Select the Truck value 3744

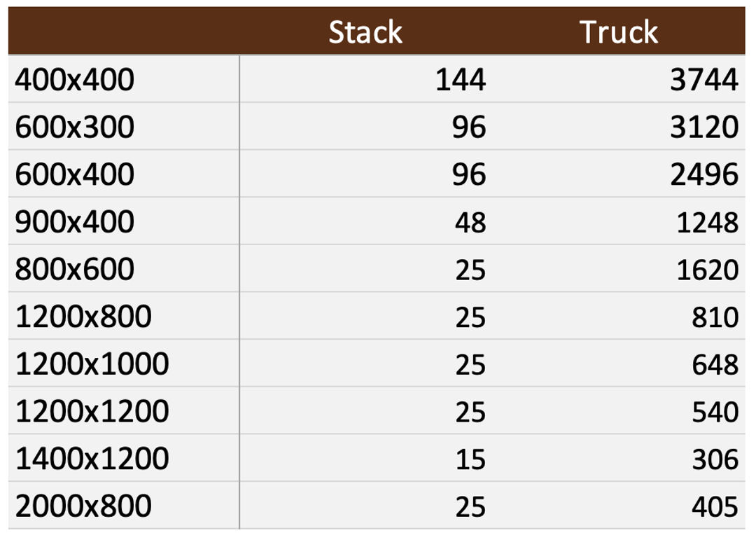pos(703,80)
